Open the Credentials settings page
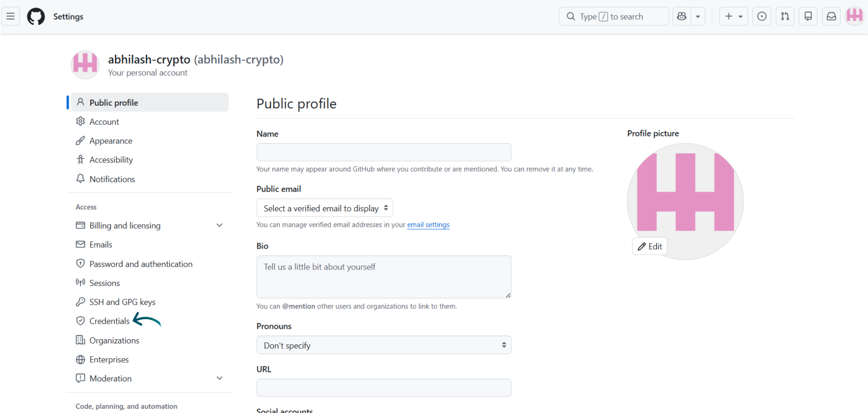 (109, 321)
